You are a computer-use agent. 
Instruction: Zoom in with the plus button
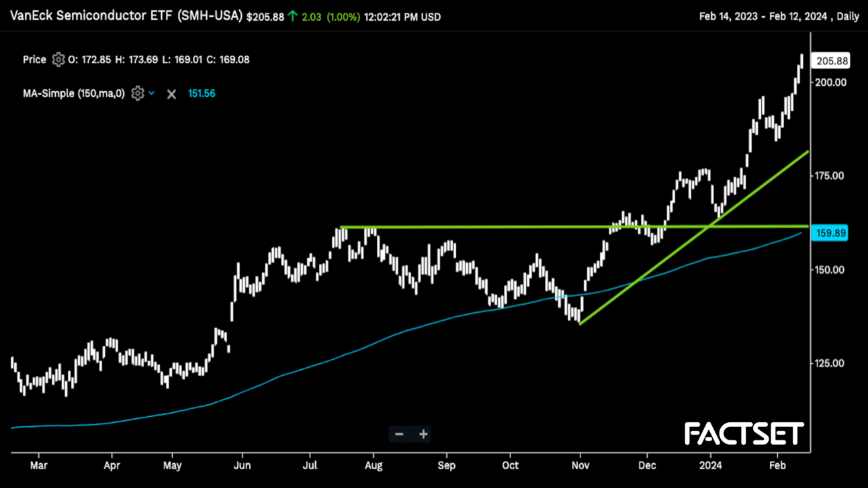(423, 434)
